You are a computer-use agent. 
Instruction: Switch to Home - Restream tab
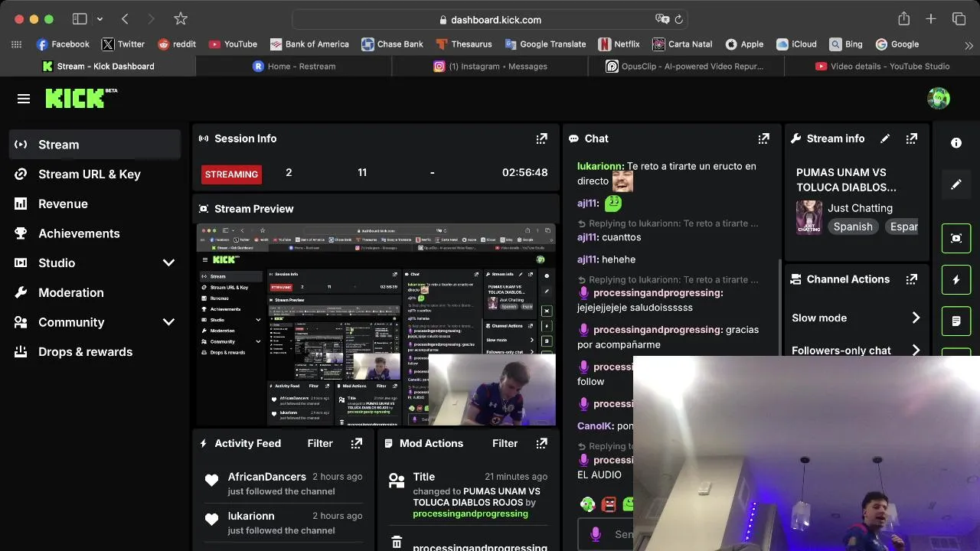(294, 67)
